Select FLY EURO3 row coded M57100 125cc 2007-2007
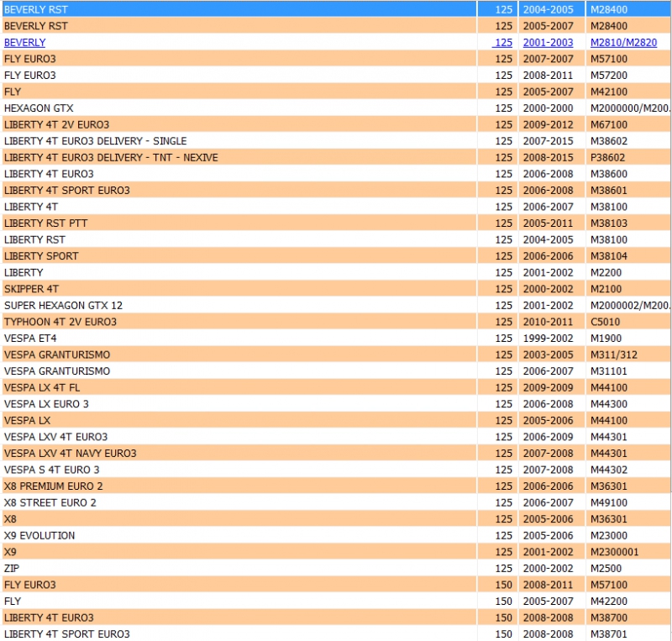 pyautogui.click(x=336, y=59)
